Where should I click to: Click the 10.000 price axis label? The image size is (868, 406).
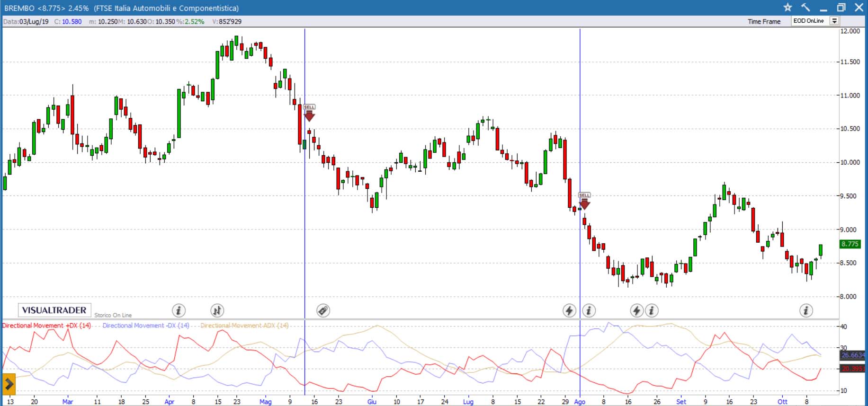[x=850, y=162]
